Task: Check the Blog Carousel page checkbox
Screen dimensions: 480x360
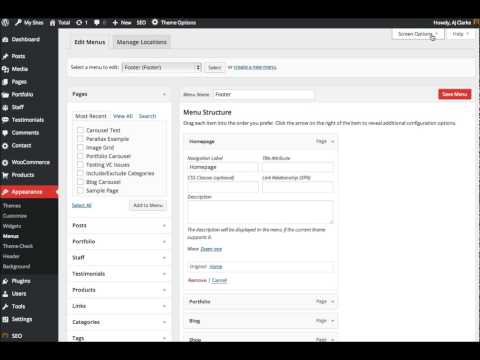Action: [80, 182]
